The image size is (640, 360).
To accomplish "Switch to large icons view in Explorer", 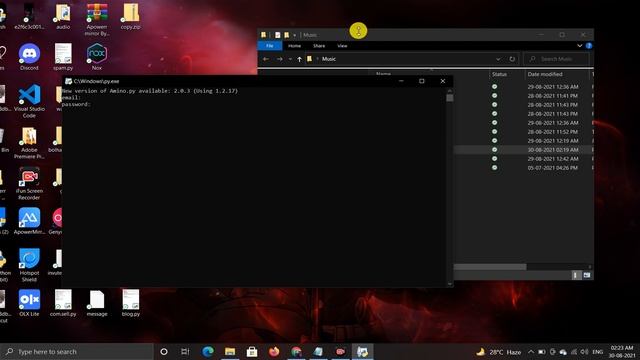I will point(587,276).
